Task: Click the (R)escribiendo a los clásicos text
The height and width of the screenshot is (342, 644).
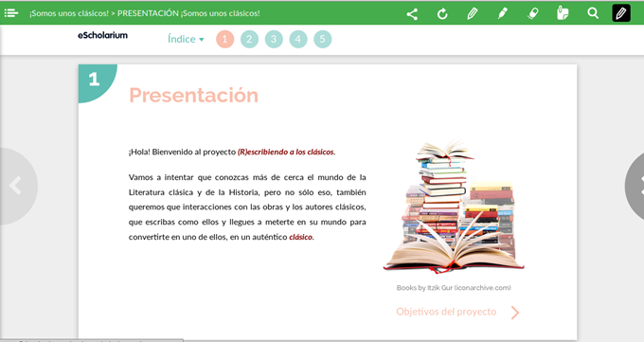Action: click(x=286, y=152)
